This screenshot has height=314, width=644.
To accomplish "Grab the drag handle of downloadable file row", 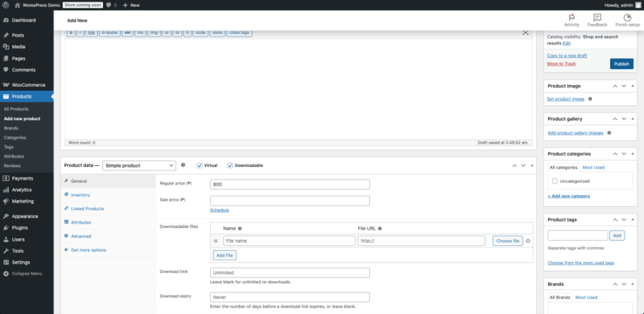I will click(215, 241).
